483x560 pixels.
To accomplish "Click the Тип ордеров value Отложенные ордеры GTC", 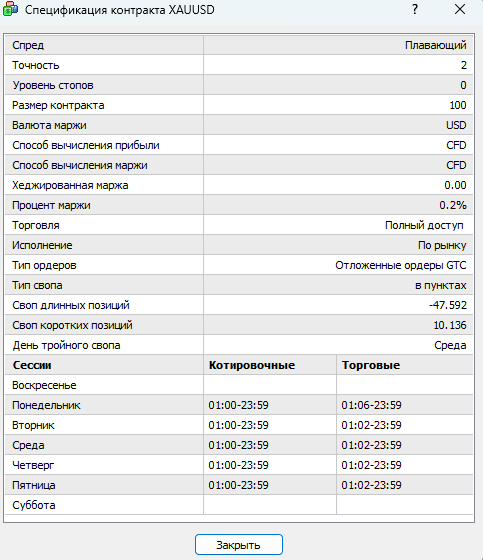I will point(401,265).
